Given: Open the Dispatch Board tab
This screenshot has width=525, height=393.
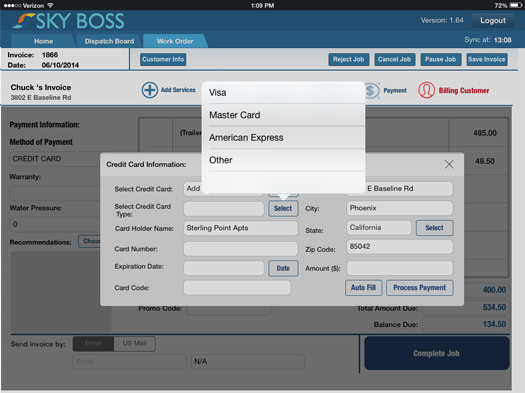Looking at the screenshot, I should click(109, 41).
